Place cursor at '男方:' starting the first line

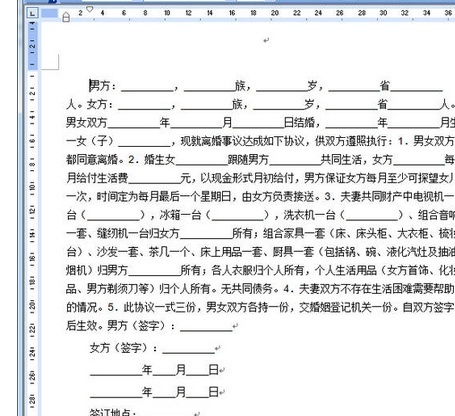tap(103, 86)
